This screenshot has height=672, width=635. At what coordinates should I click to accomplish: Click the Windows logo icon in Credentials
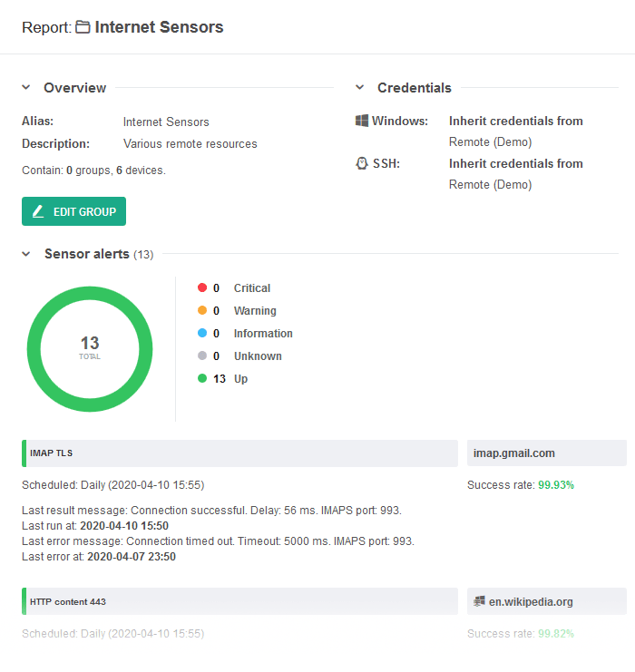(361, 121)
